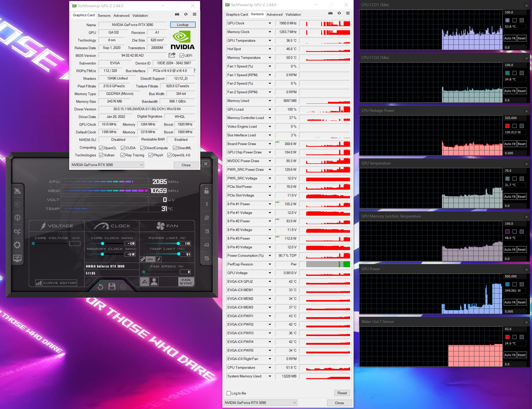Open the OC Scanner icon
Viewport: 532px width, 409px height.
click(17, 231)
